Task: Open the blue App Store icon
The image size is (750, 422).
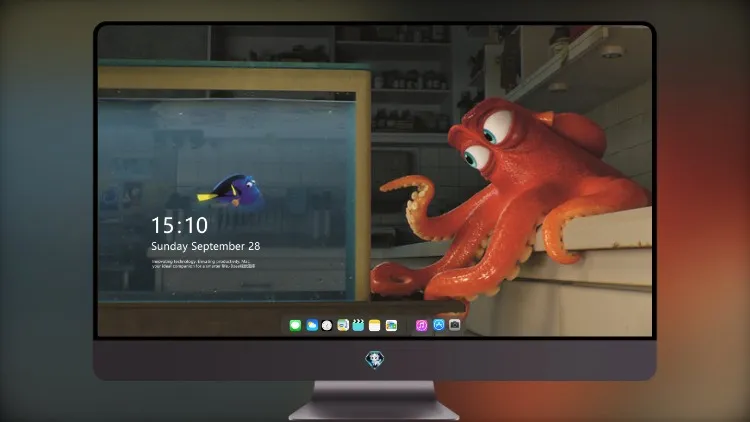Action: coord(439,325)
